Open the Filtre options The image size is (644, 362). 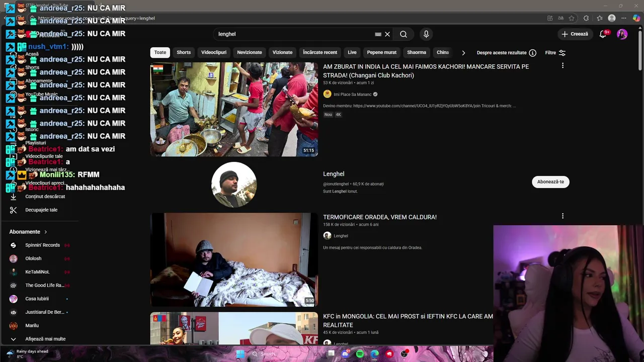[555, 53]
